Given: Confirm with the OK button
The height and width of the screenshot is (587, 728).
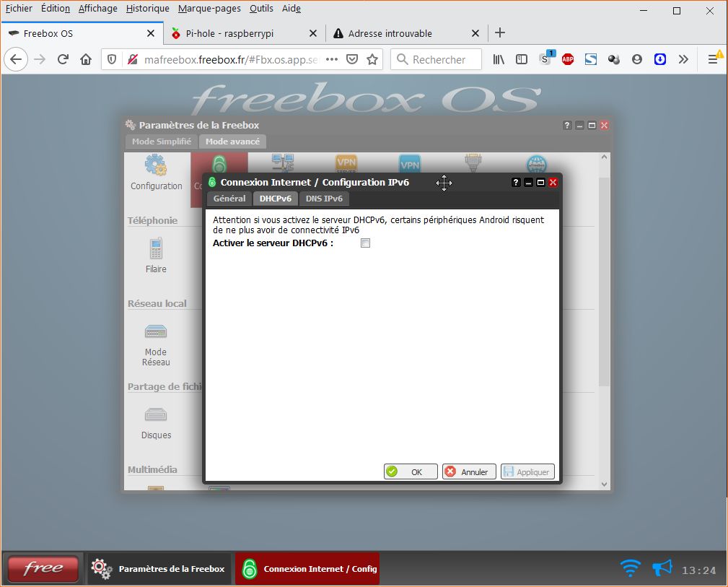Looking at the screenshot, I should [411, 471].
